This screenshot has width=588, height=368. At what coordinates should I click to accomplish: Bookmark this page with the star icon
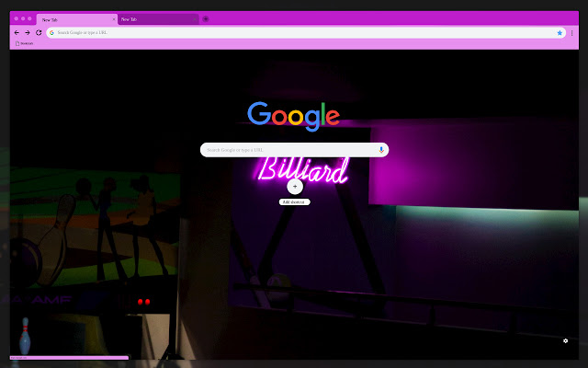[x=560, y=33]
